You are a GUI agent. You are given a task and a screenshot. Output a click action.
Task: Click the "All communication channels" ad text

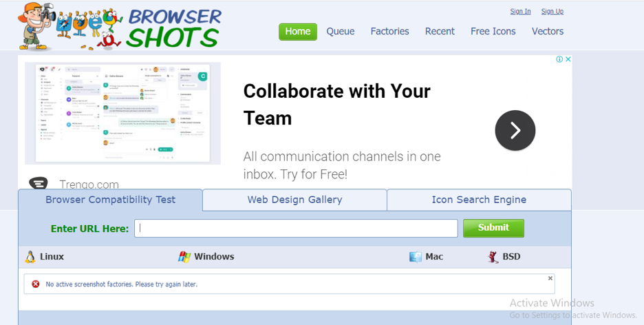pyautogui.click(x=342, y=165)
